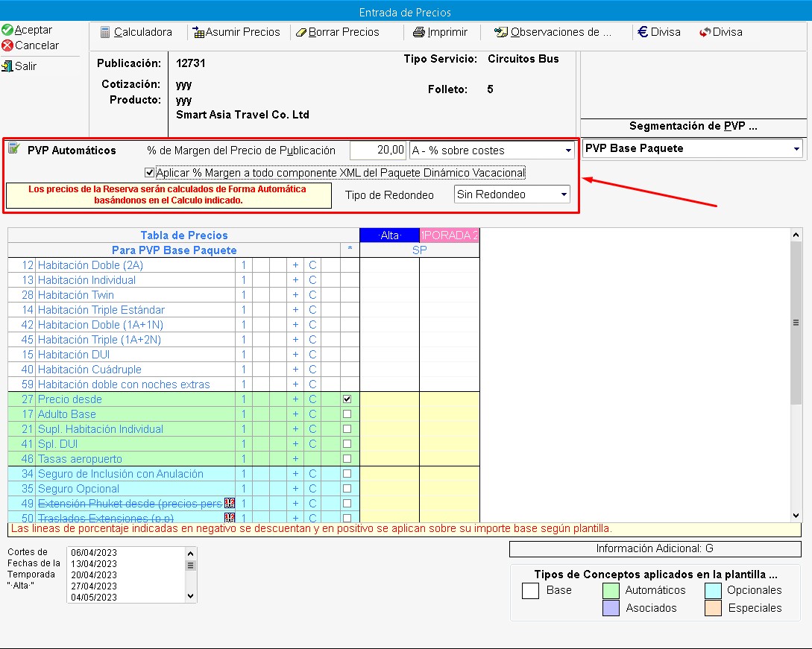This screenshot has height=649, width=812.
Task: Click the Imprimir toolbar label
Action: [x=447, y=32]
